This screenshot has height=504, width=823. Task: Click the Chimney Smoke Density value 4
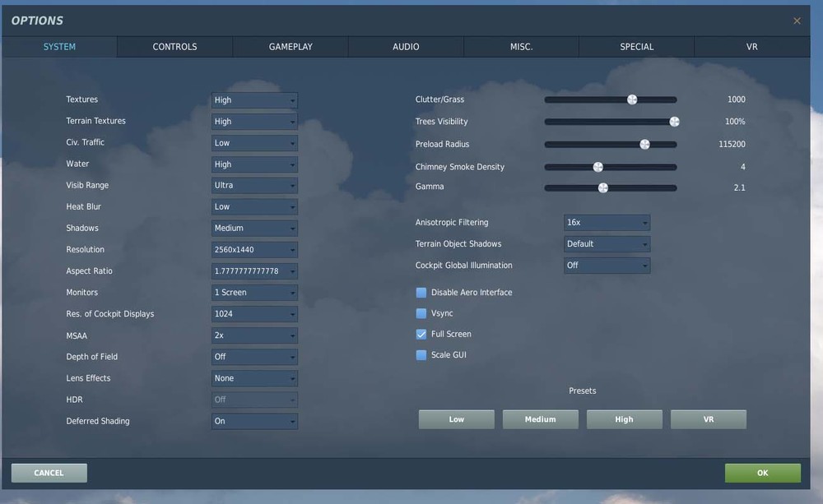point(742,167)
